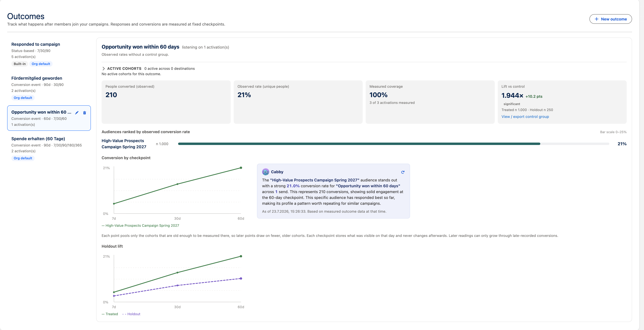Screen dimensions: 644x330
Task: Click the Lift vs control card
Action: click(562, 102)
